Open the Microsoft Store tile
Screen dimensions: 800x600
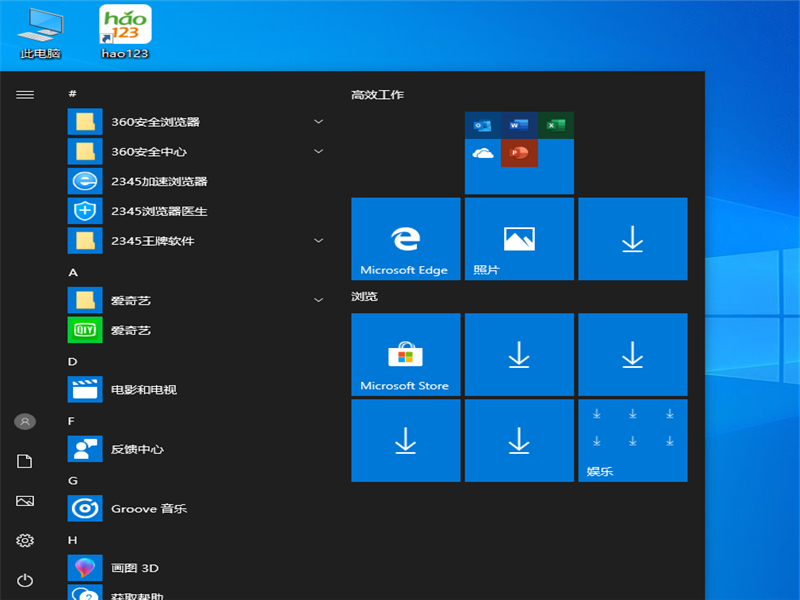tap(406, 355)
